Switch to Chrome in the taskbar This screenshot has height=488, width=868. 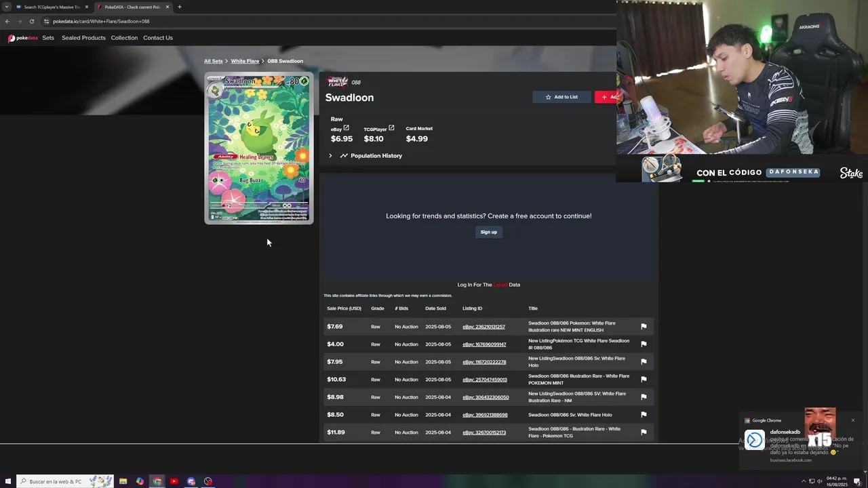[x=157, y=481]
